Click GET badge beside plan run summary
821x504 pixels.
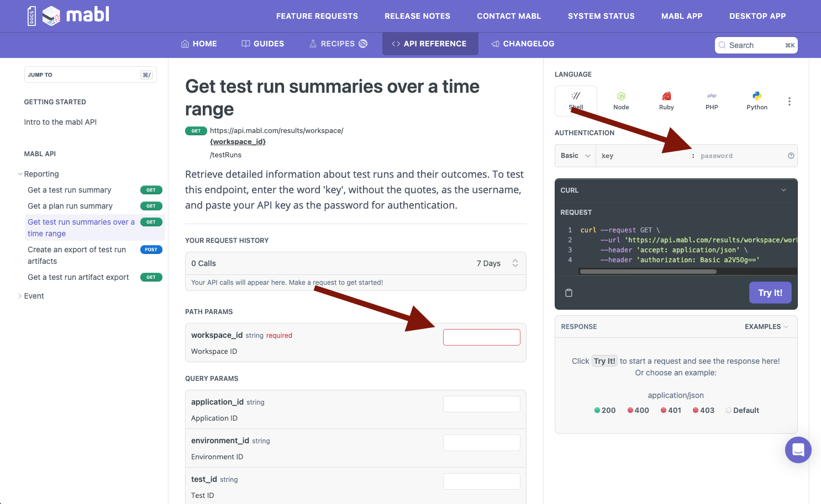click(151, 206)
